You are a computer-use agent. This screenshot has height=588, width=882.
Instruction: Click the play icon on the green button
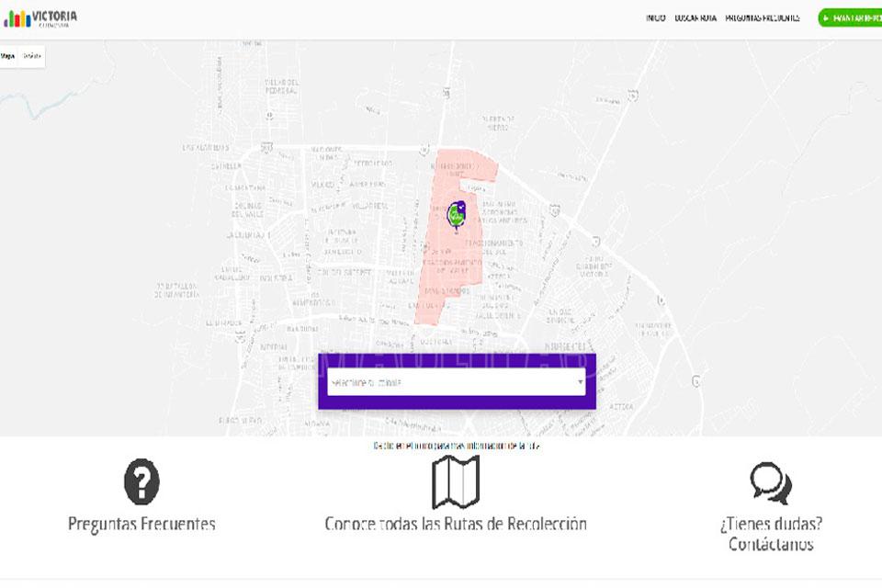click(827, 17)
